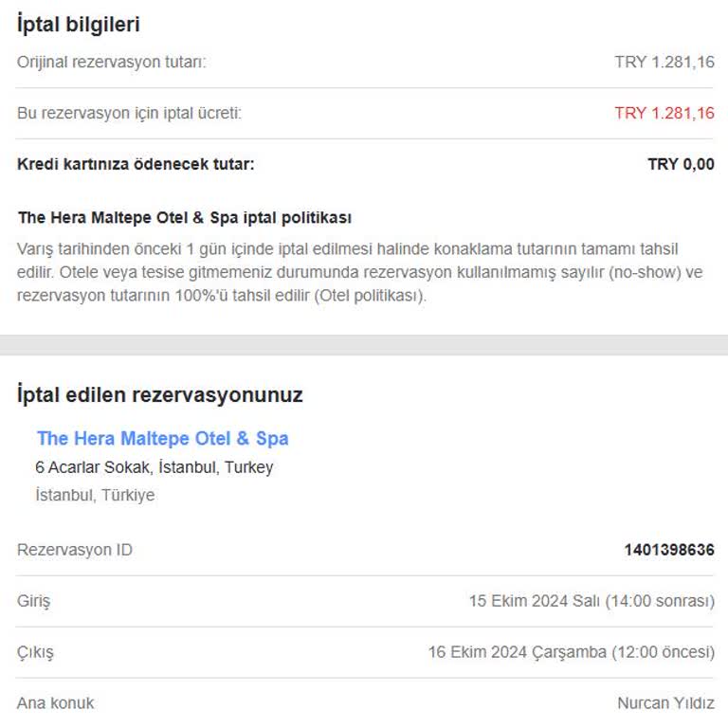Click the Ana konuk label
Image resolution: width=728 pixels, height=728 pixels.
tap(55, 703)
